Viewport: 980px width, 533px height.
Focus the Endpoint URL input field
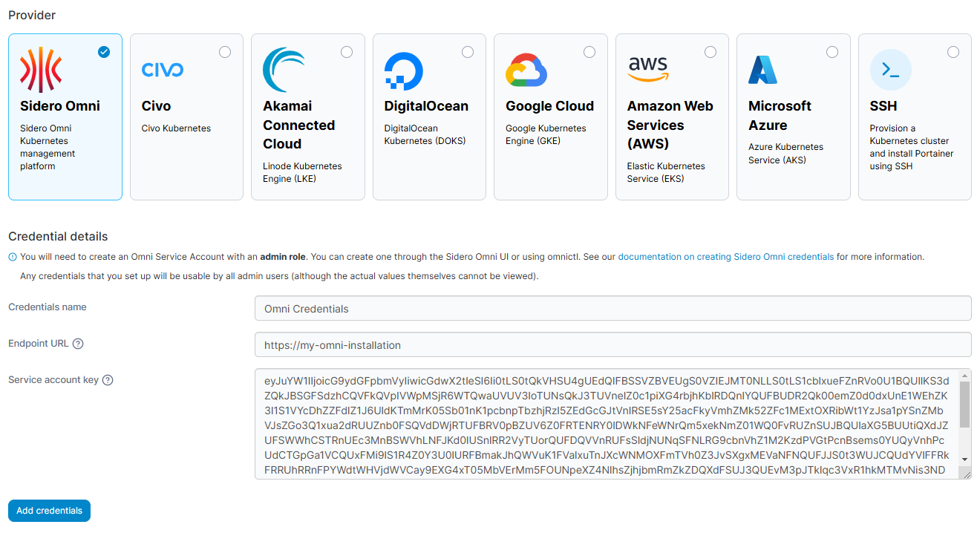[612, 344]
